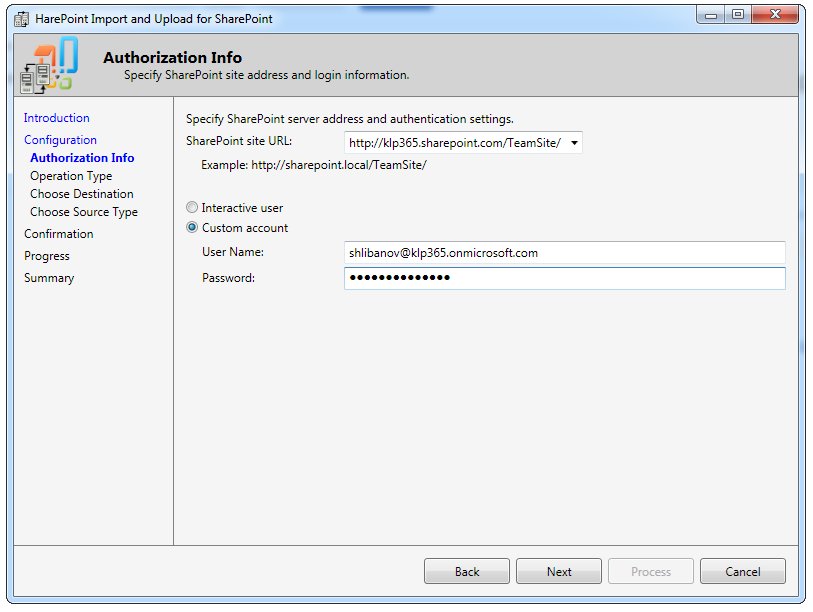Click the 'Password:' label
This screenshot has width=813, height=612.
coord(228,278)
